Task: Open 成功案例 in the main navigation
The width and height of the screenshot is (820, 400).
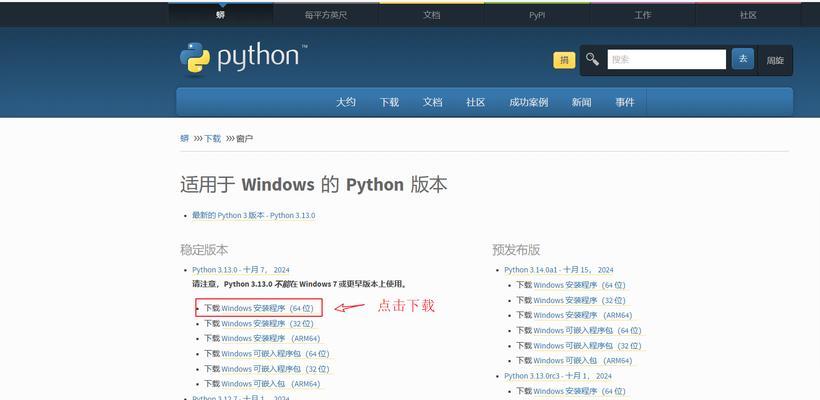Action: point(529,102)
